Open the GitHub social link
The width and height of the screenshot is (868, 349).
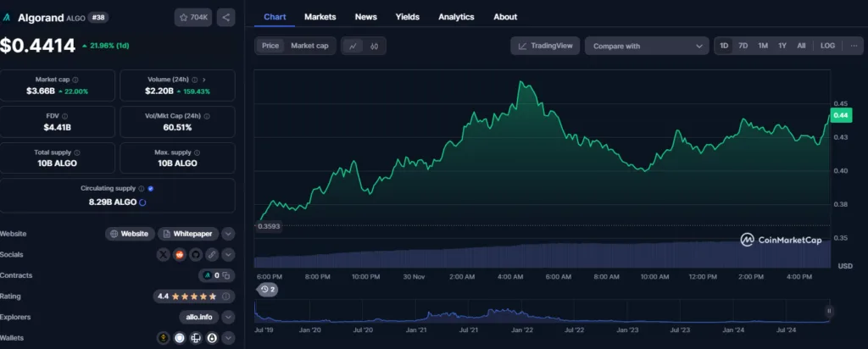(x=195, y=255)
